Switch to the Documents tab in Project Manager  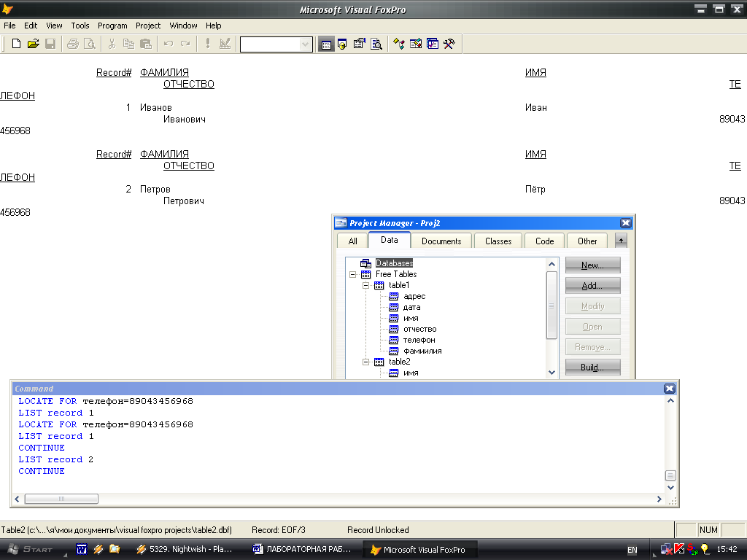point(441,241)
